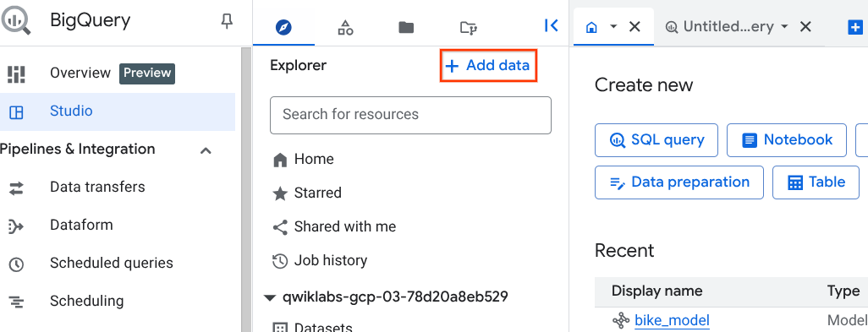Create a new Table

tap(816, 182)
